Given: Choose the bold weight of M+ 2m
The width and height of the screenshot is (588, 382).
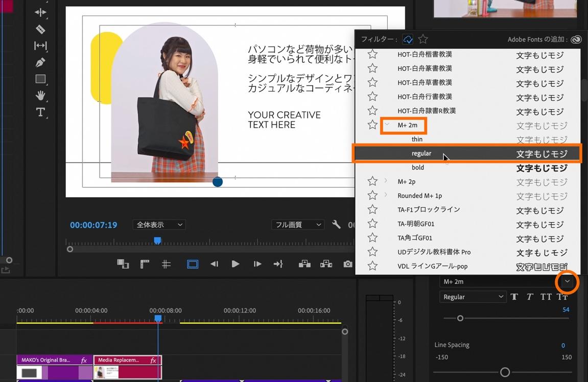Looking at the screenshot, I should [x=467, y=168].
